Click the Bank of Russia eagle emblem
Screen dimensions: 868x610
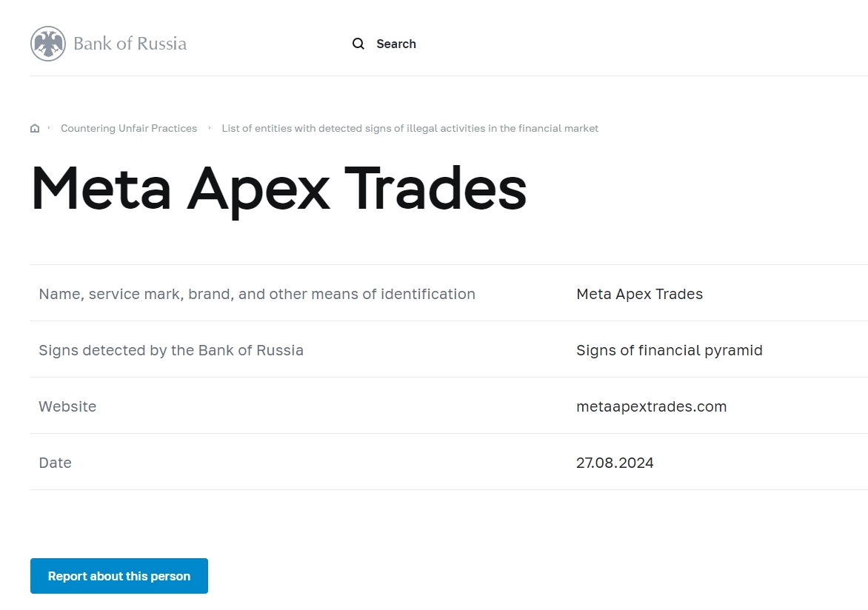tap(48, 44)
